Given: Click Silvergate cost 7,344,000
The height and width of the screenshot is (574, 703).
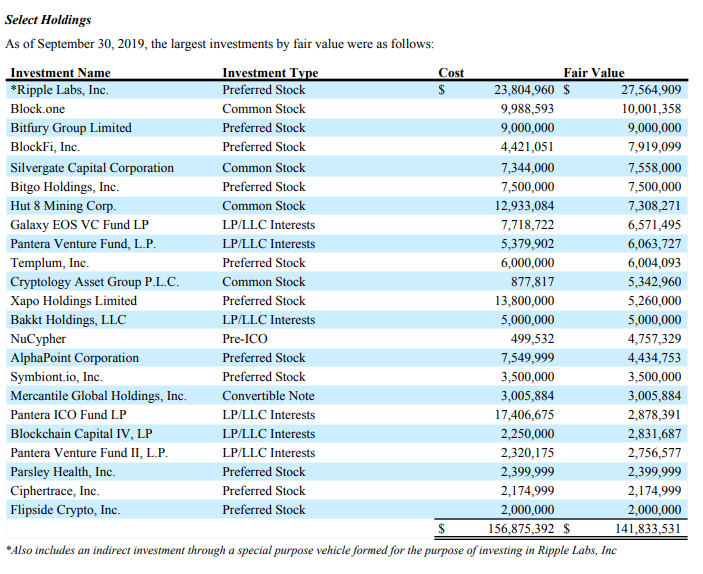Looking at the screenshot, I should click(527, 168).
